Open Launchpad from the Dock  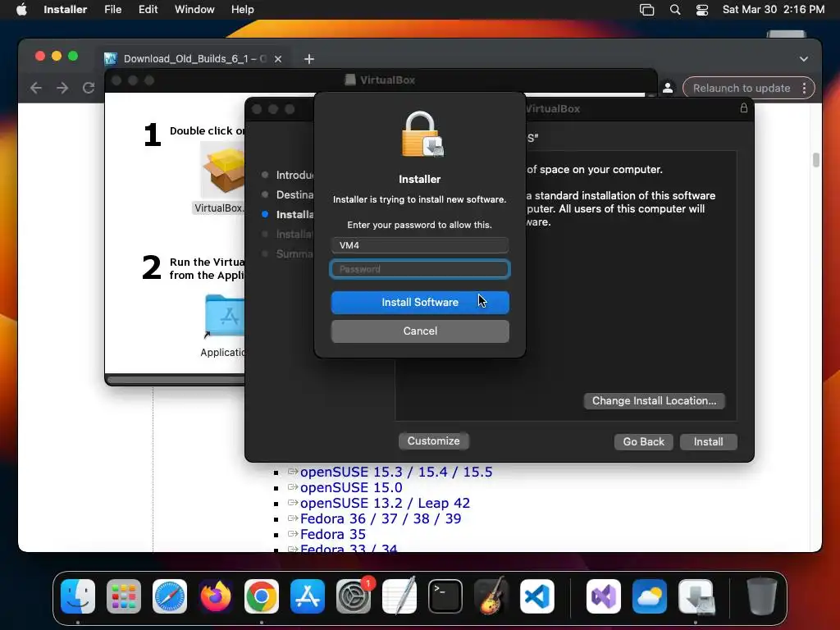click(124, 596)
